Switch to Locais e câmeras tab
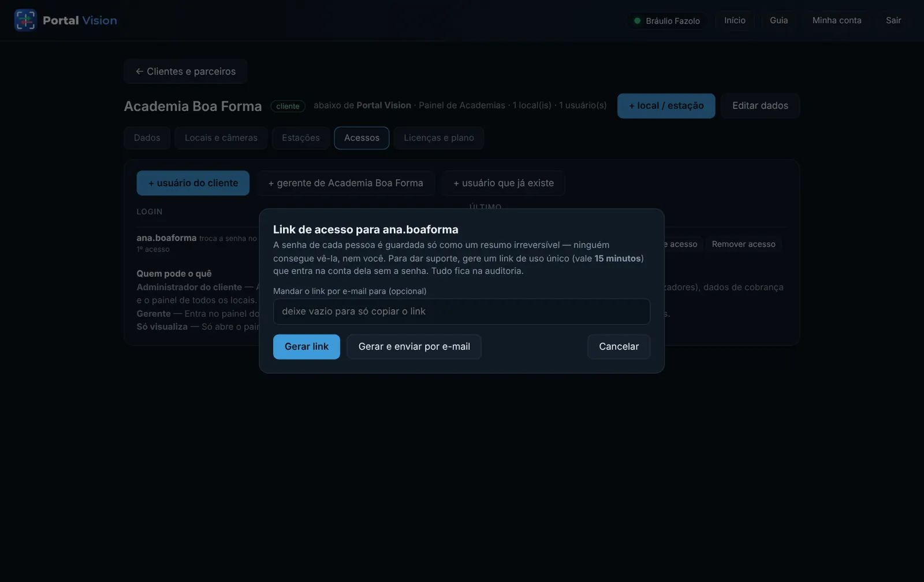This screenshot has width=924, height=582. click(221, 138)
